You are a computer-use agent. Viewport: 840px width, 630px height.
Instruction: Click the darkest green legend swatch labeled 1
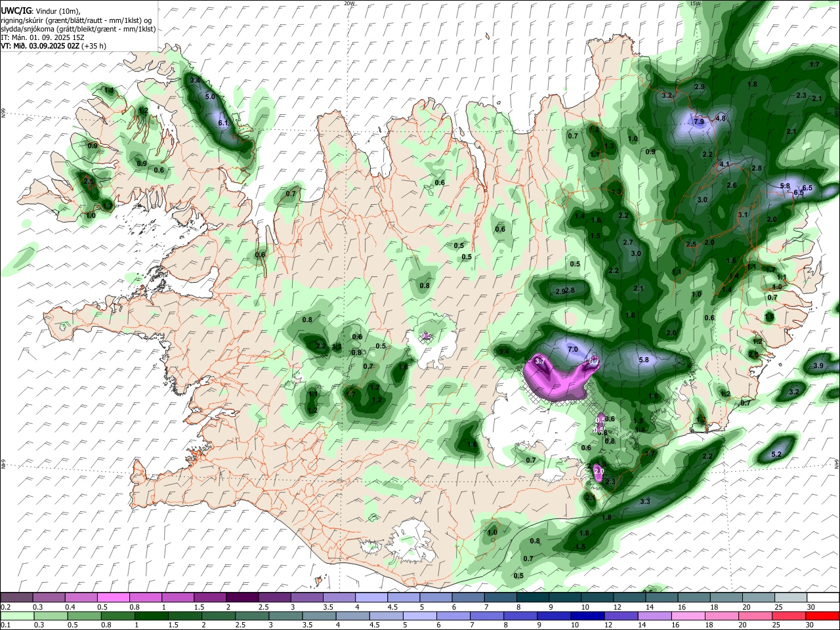[x=151, y=616]
